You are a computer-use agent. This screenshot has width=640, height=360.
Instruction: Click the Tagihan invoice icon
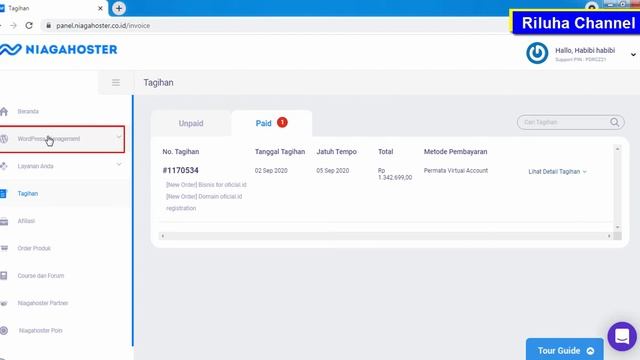pos(4,193)
